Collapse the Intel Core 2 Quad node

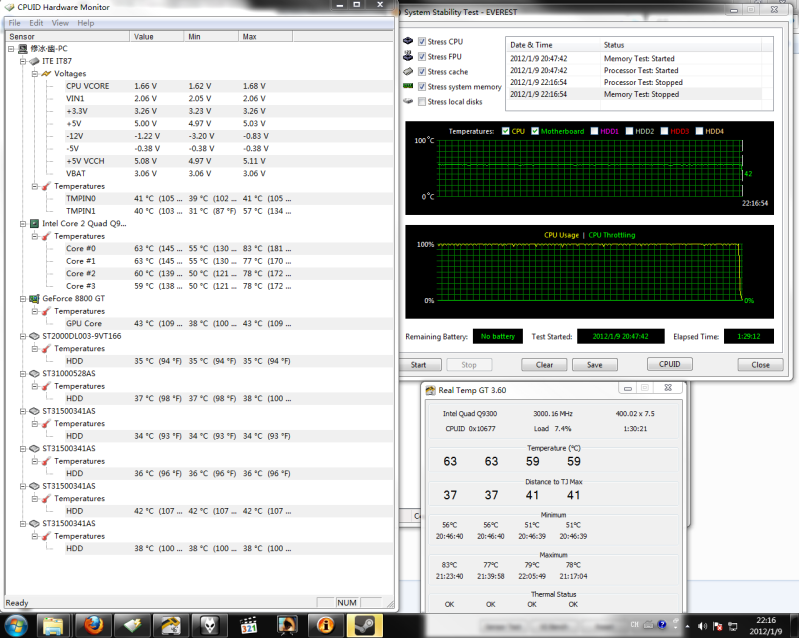[x=23, y=224]
